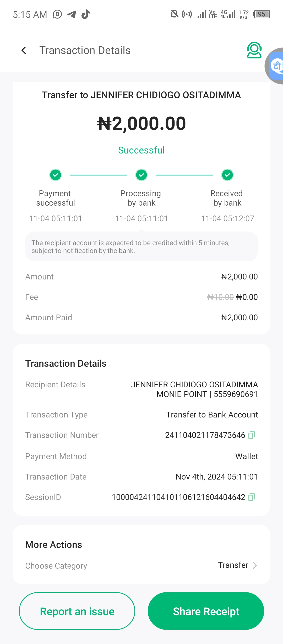
Task: Tap the Processing by bank checkmark
Action: 141,175
